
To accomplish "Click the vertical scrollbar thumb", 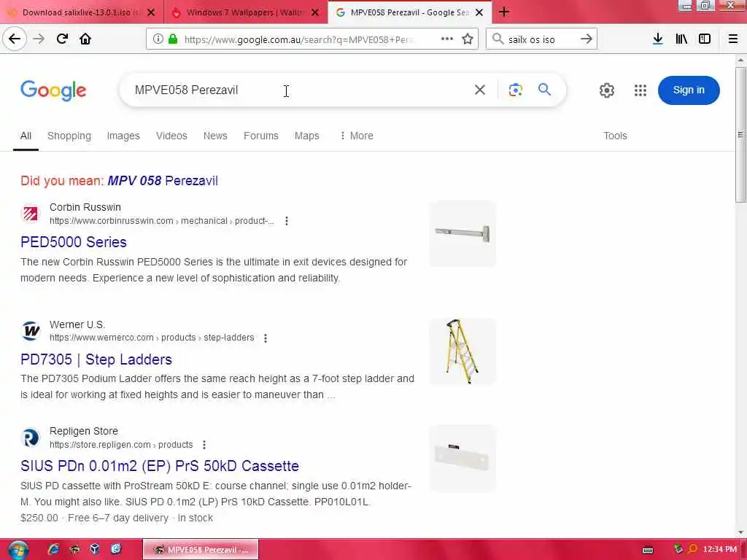I will 740,135.
